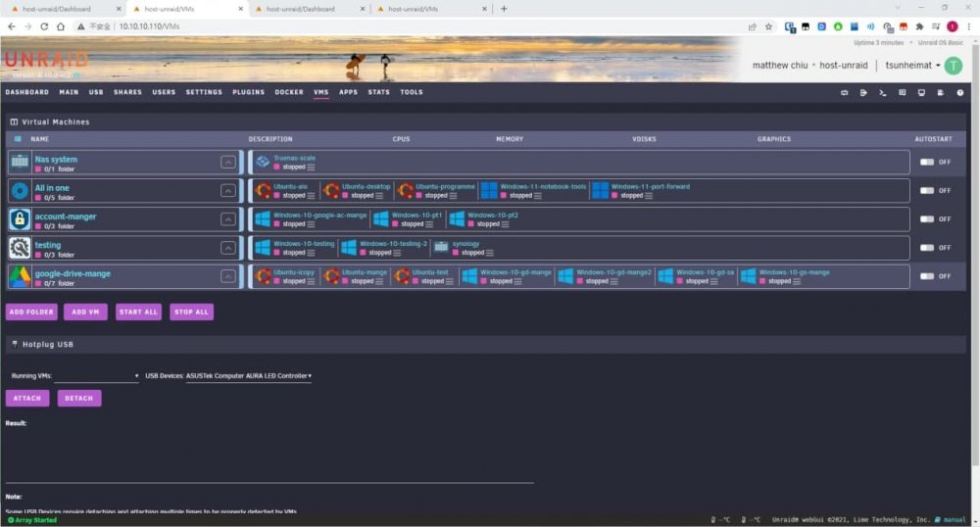This screenshot has width=980, height=527.
Task: Click the Windows-10-pt1 VM icon
Action: pos(380,219)
